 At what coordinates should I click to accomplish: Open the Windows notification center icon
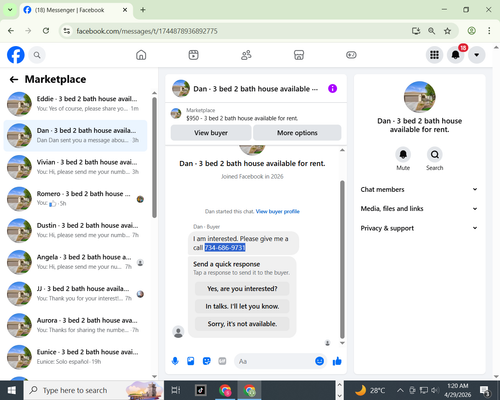(x=484, y=390)
